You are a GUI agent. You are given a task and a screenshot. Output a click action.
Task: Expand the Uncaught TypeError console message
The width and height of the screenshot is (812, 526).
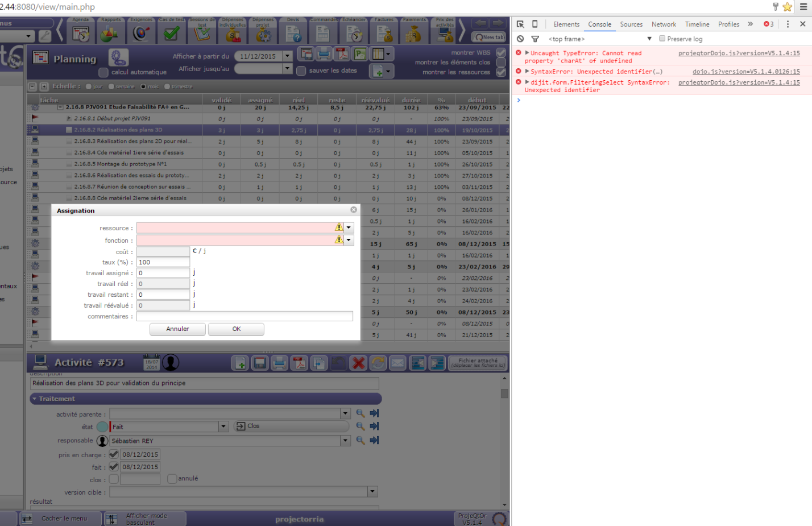pyautogui.click(x=527, y=53)
